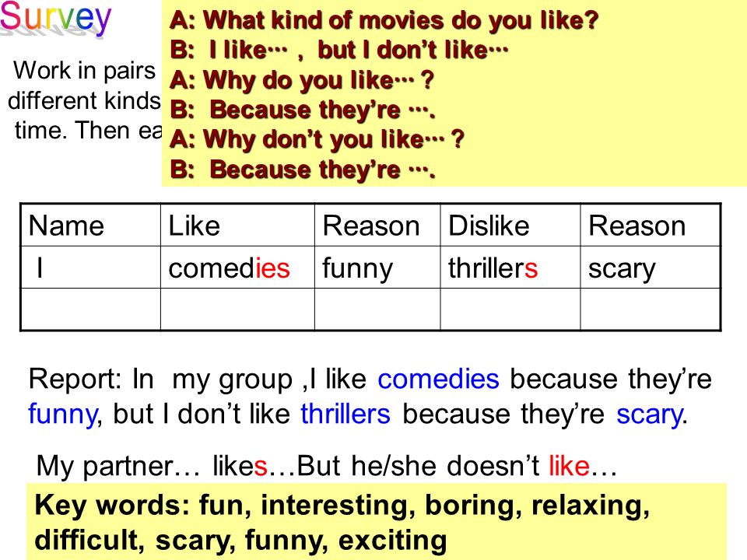This screenshot has height=560, width=747.
Task: Click the blue word funny in report
Action: pos(63,415)
